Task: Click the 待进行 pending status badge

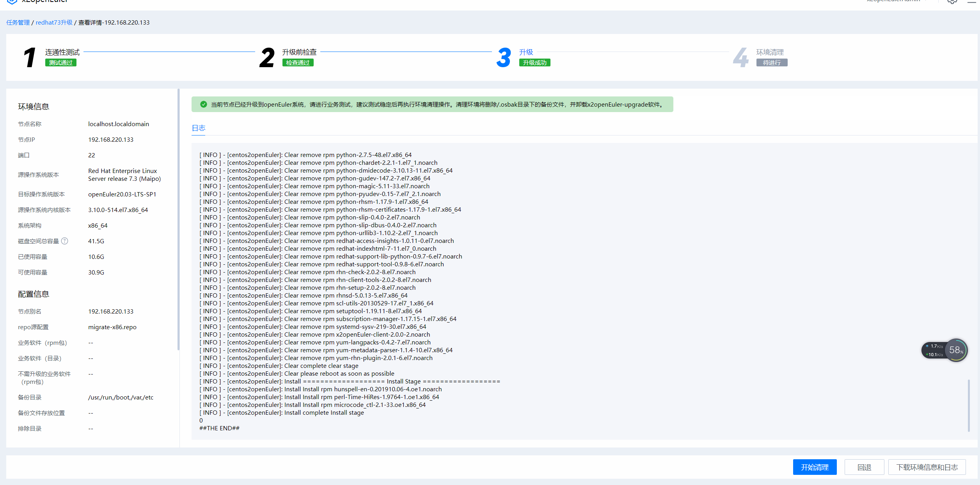Action: (772, 62)
